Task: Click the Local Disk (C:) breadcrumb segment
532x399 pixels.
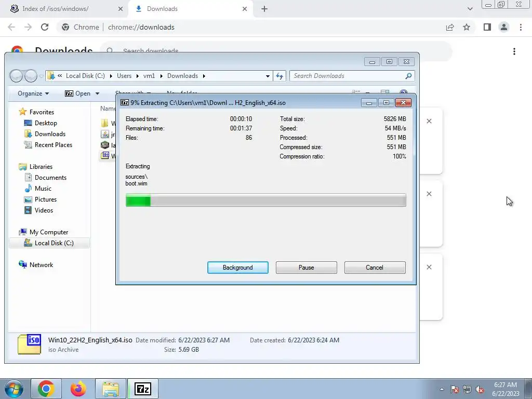Action: pyautogui.click(x=85, y=76)
